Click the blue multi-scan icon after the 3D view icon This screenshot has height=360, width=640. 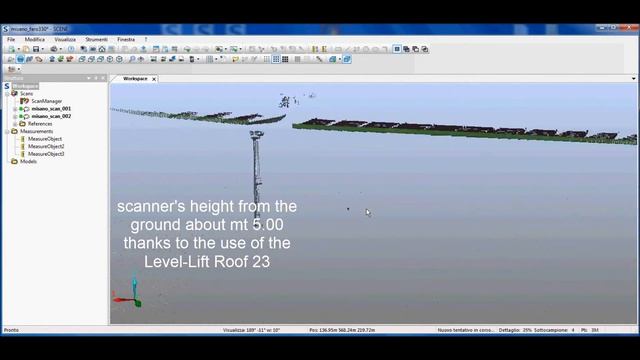(x=29, y=59)
